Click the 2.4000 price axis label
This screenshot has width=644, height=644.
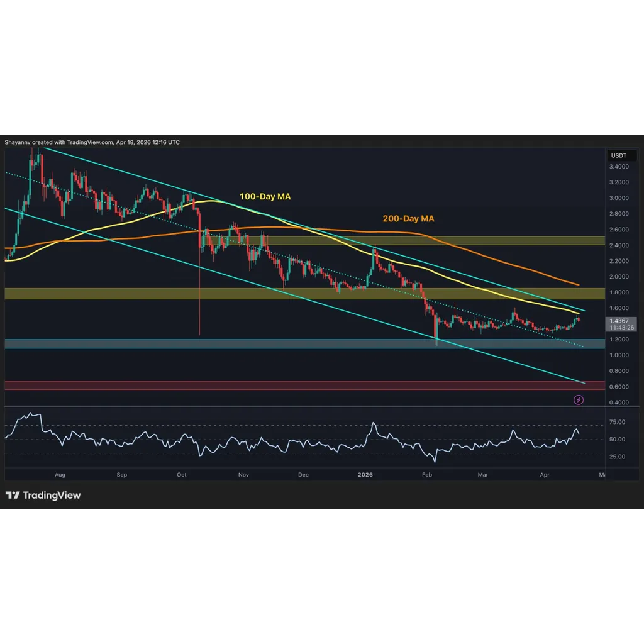619,245
